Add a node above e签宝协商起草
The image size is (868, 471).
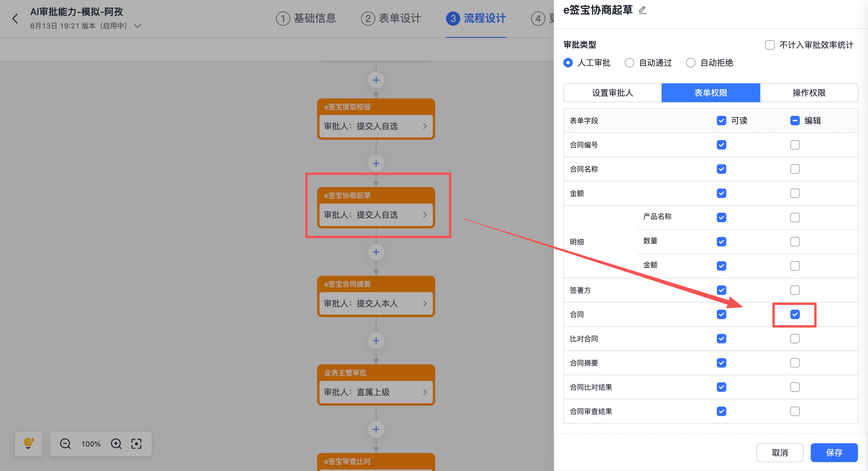point(376,163)
